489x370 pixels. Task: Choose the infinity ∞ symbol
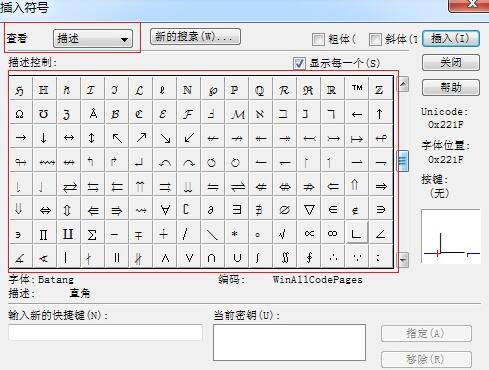coord(332,233)
